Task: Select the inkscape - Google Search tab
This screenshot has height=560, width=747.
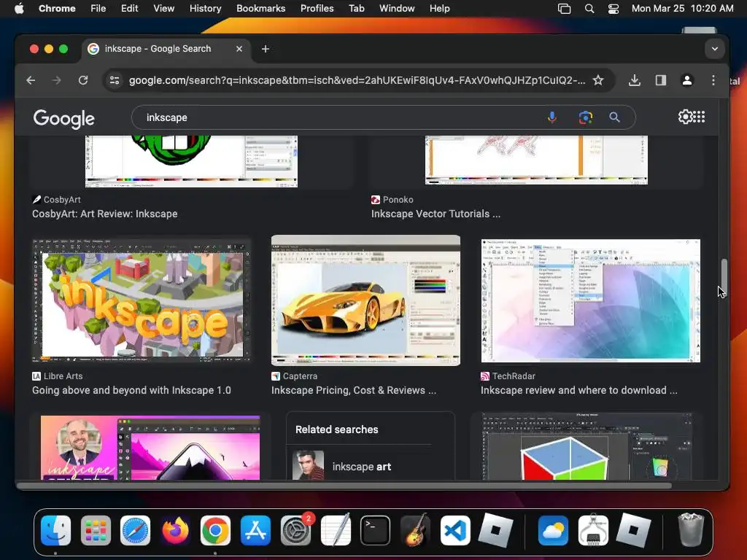Action: coord(166,49)
